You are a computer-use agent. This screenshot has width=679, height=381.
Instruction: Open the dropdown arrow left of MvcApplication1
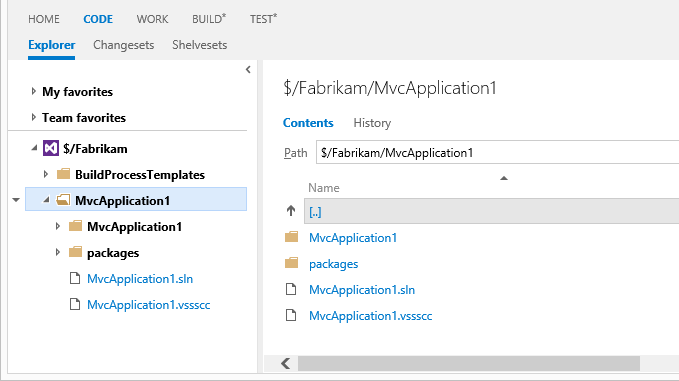16,200
